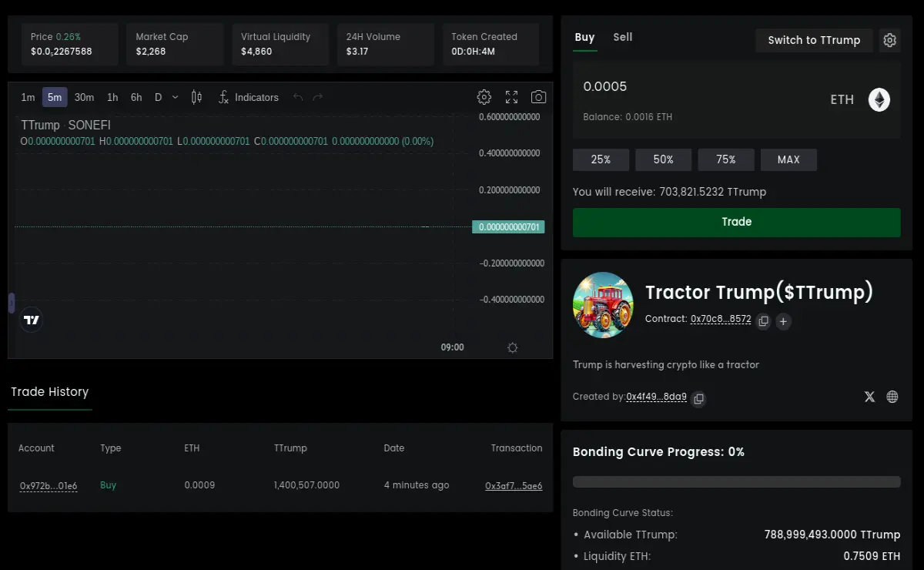
Task: Click the TradingView logo on the chart
Action: [x=32, y=320]
